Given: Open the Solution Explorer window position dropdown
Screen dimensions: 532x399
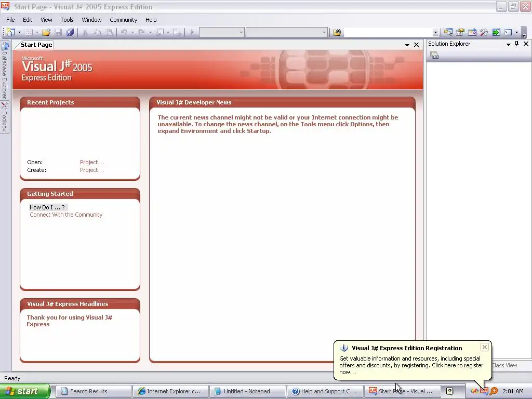Looking at the screenshot, I should (x=508, y=44).
